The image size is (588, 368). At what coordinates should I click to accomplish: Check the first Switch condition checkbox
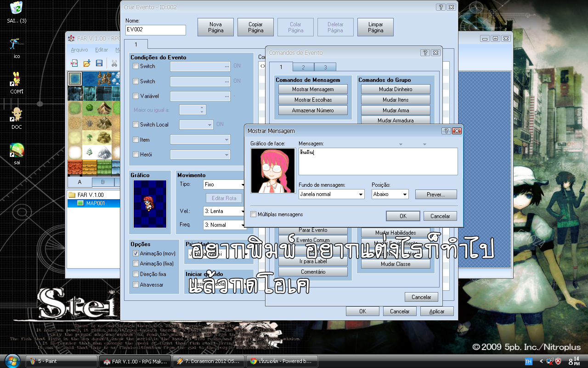coord(136,66)
